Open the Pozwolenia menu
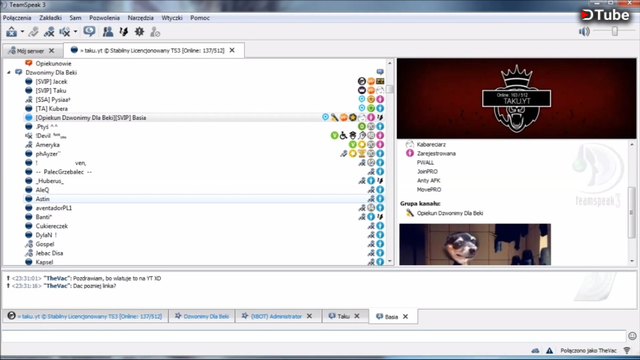 point(104,18)
